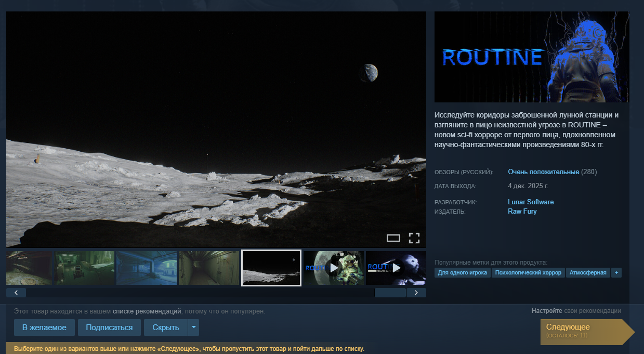Open publisher Raw Fury link
Screen dimensions: 644x354
[522, 212]
